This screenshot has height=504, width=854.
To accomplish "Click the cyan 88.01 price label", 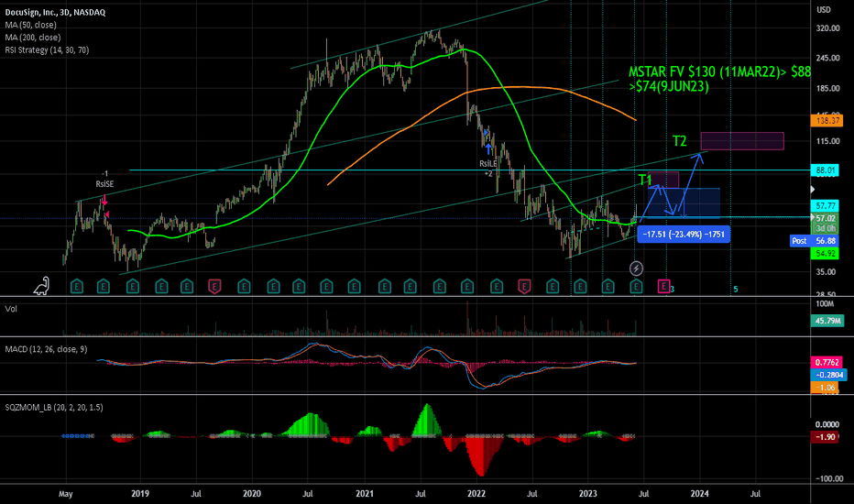I will pos(825,170).
